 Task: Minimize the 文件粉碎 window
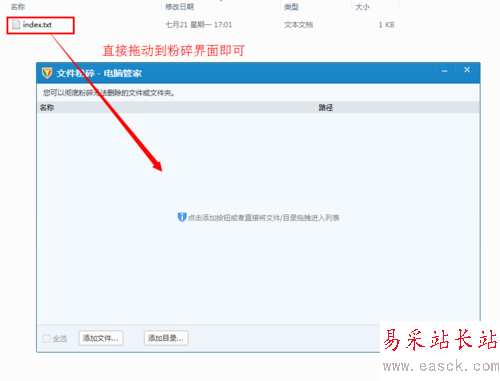pos(444,71)
